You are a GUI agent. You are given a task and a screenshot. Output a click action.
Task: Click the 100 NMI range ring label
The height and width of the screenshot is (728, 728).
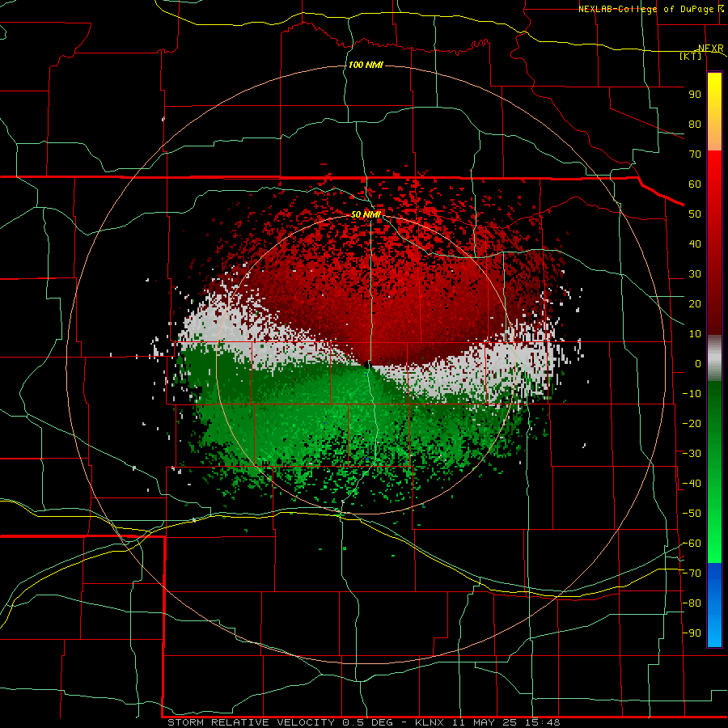click(366, 65)
